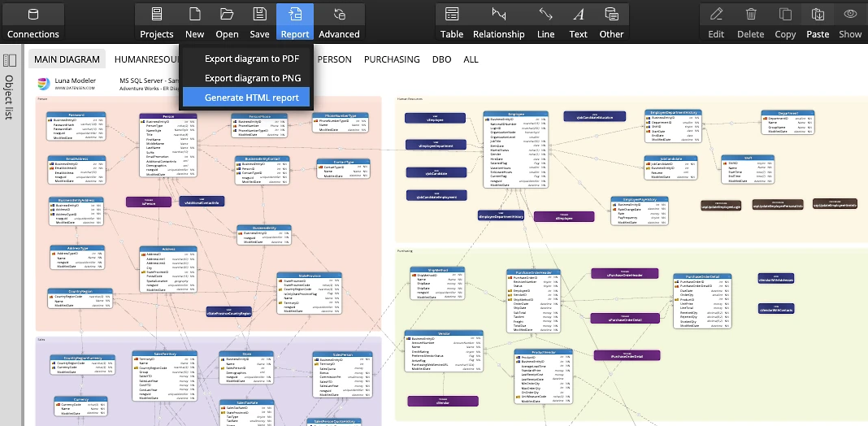868x426 pixels.
Task: Select the vAdditionalContactInfo view node
Action: click(x=202, y=201)
